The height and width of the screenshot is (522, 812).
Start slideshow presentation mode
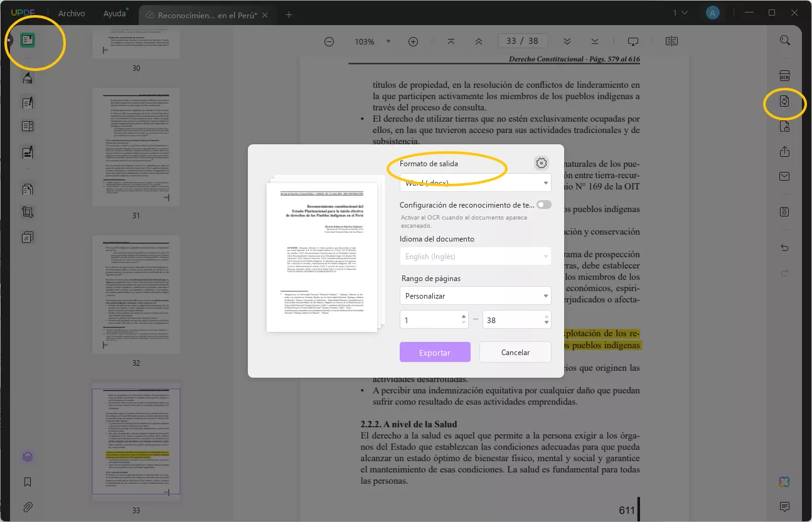pyautogui.click(x=633, y=41)
